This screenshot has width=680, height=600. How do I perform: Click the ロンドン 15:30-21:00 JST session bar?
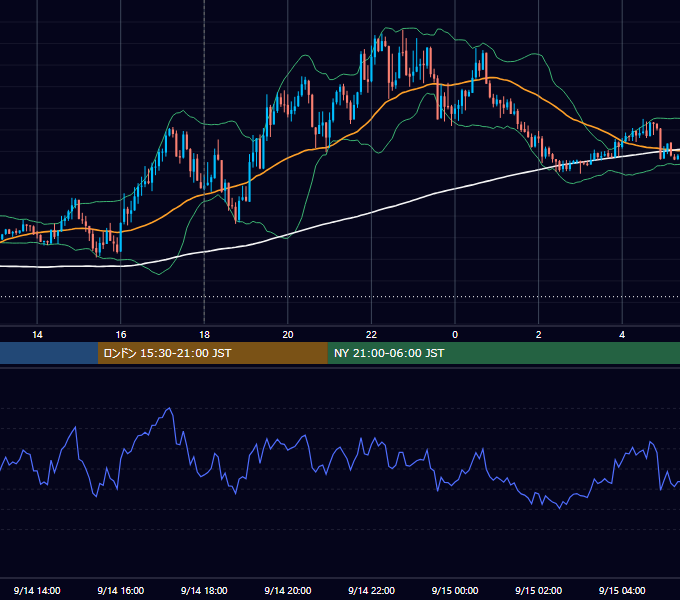(x=212, y=353)
